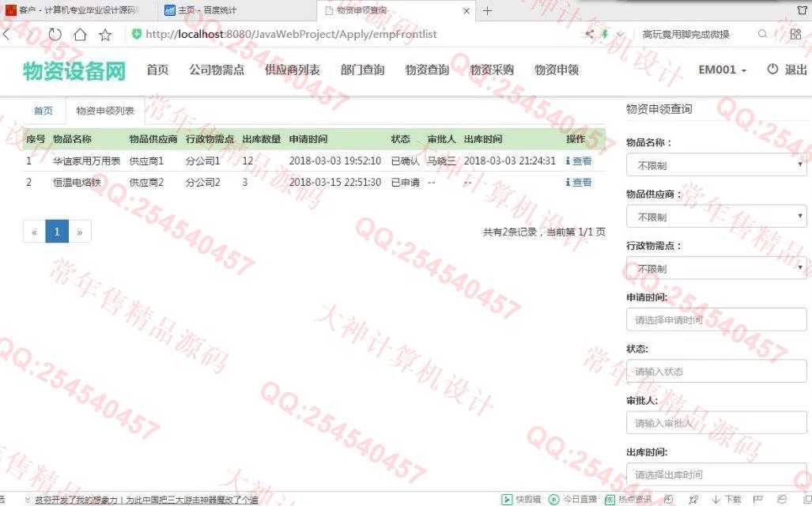Click the browser back arrow
Viewport: 812px width, 506px height.
(6, 35)
